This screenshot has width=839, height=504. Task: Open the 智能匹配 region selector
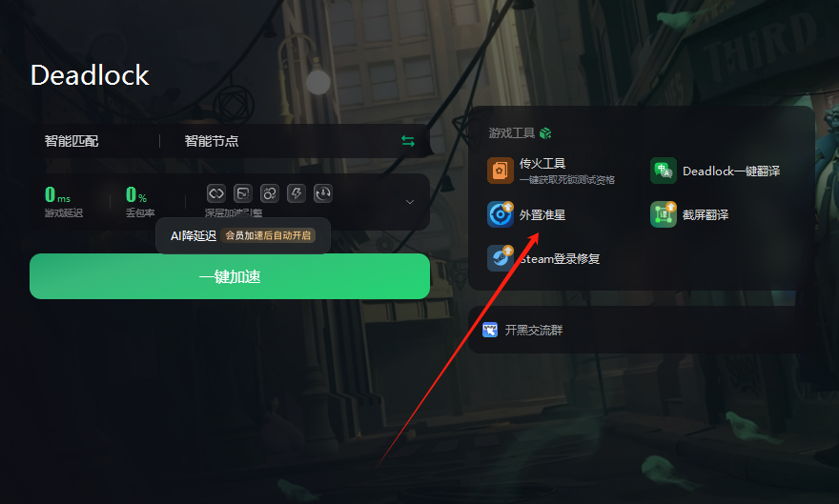(x=72, y=141)
